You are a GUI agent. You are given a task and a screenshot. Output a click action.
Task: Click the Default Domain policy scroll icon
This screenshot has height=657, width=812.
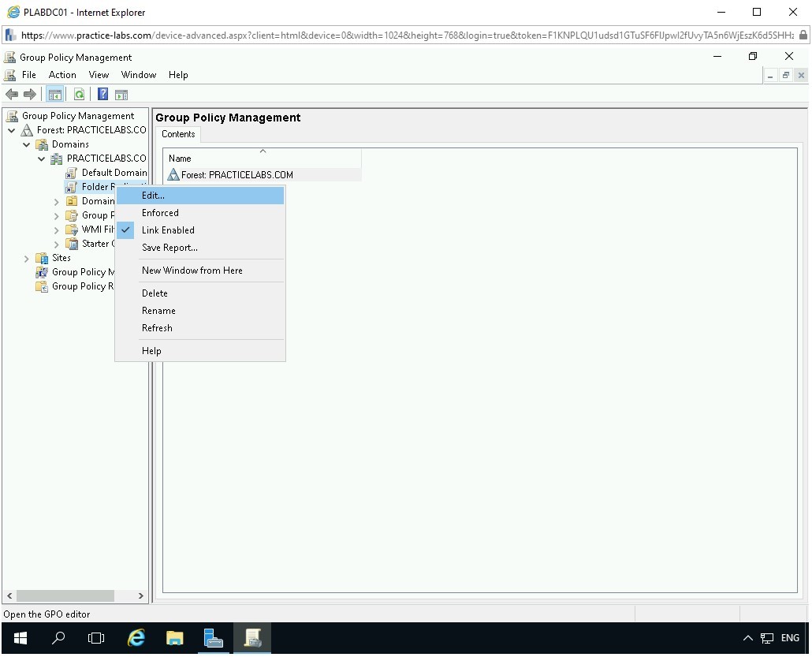point(72,173)
